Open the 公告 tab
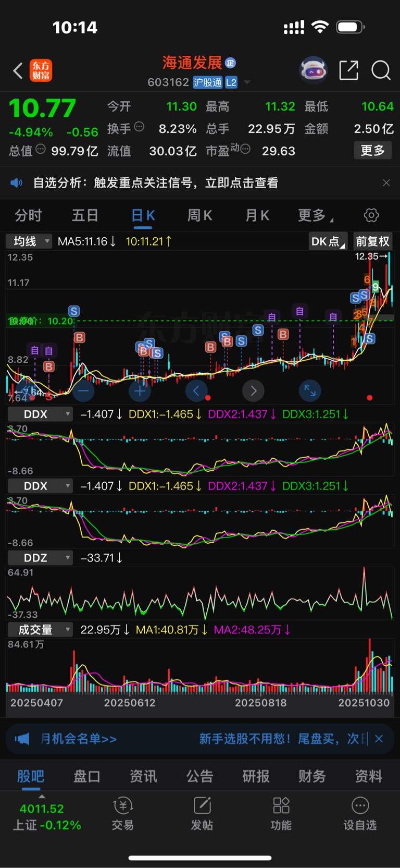 [x=200, y=776]
